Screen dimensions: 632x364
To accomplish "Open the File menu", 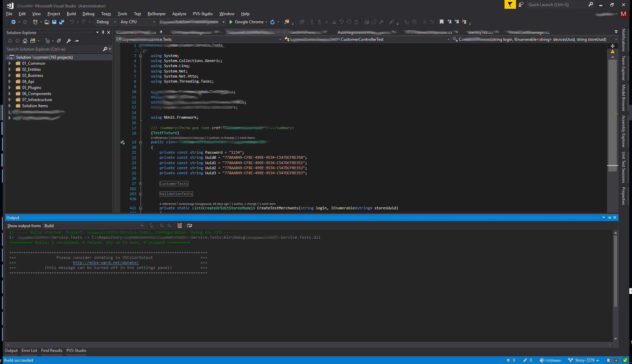I will (x=9, y=14).
